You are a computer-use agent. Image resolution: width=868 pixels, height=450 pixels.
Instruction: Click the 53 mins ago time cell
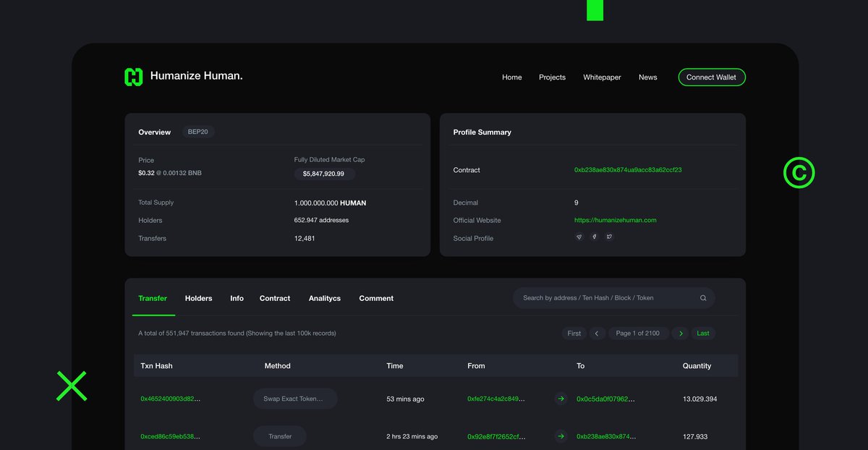coord(406,399)
